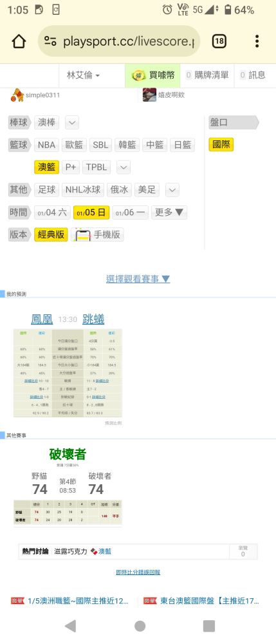Tap the Android recent apps square
Screen dimensions: 276x644
[208, 626]
